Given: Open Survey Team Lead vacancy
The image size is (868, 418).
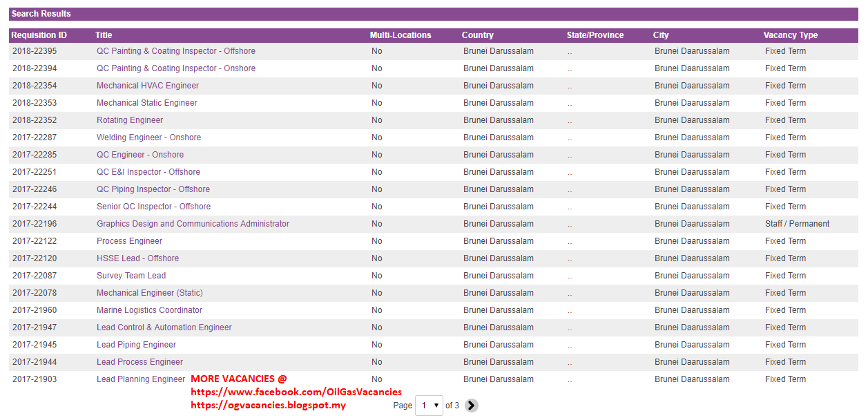Looking at the screenshot, I should 131,276.
